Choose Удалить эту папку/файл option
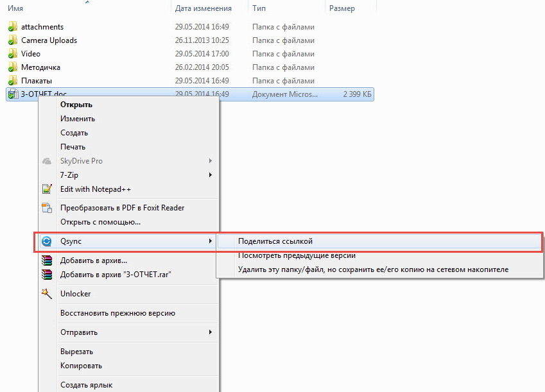Image resolution: width=545 pixels, height=392 pixels. pos(379,269)
